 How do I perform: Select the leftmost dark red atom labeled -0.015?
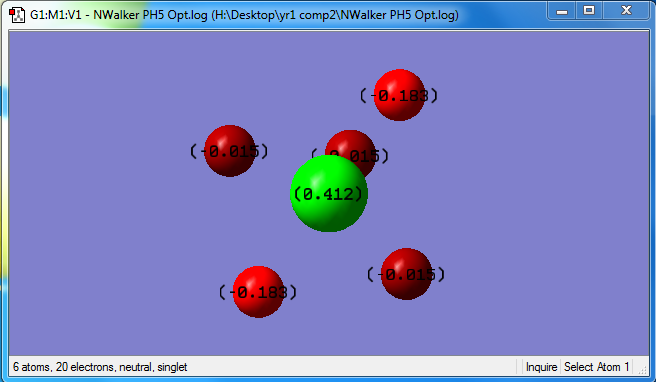230,151
